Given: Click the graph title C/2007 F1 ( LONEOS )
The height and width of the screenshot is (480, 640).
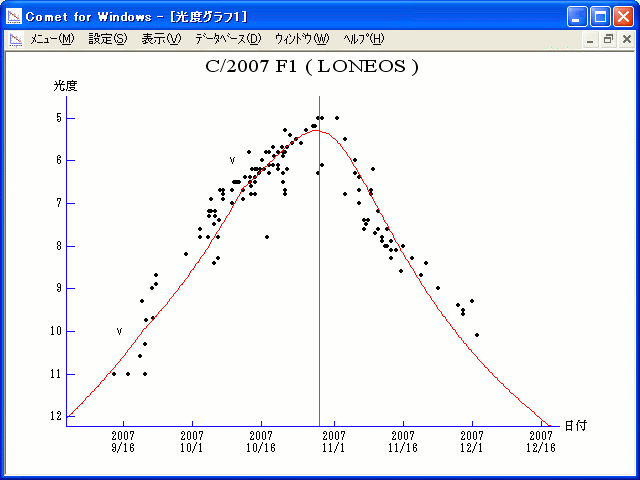Looking at the screenshot, I should pyautogui.click(x=312, y=66).
